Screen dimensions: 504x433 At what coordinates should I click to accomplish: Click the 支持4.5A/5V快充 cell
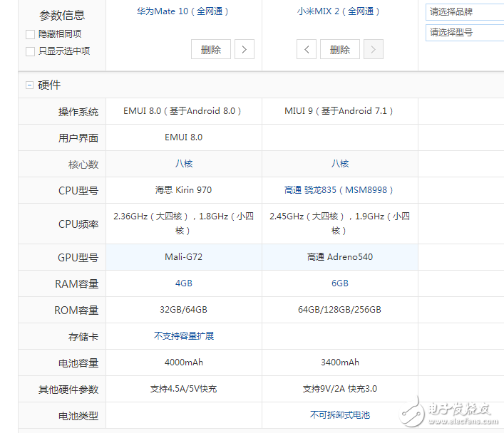coord(183,389)
